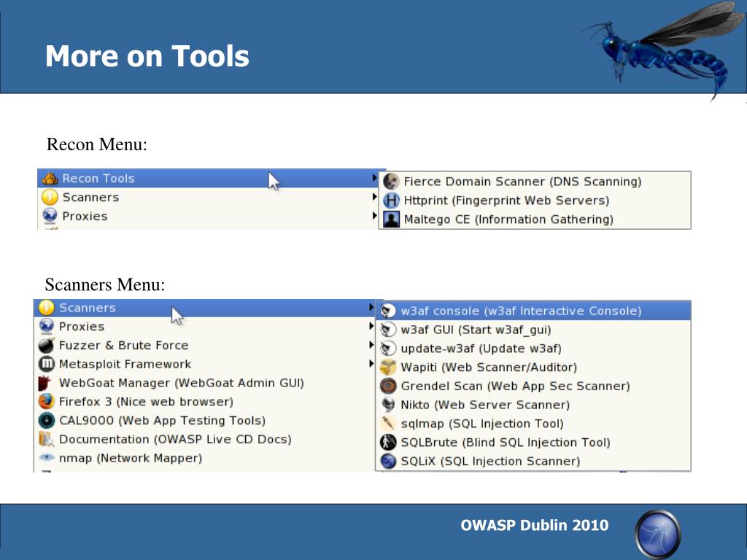Launch Grendel Scan (Web App Sec Scanner)
Viewport: 747px width, 560px height.
click(533, 386)
